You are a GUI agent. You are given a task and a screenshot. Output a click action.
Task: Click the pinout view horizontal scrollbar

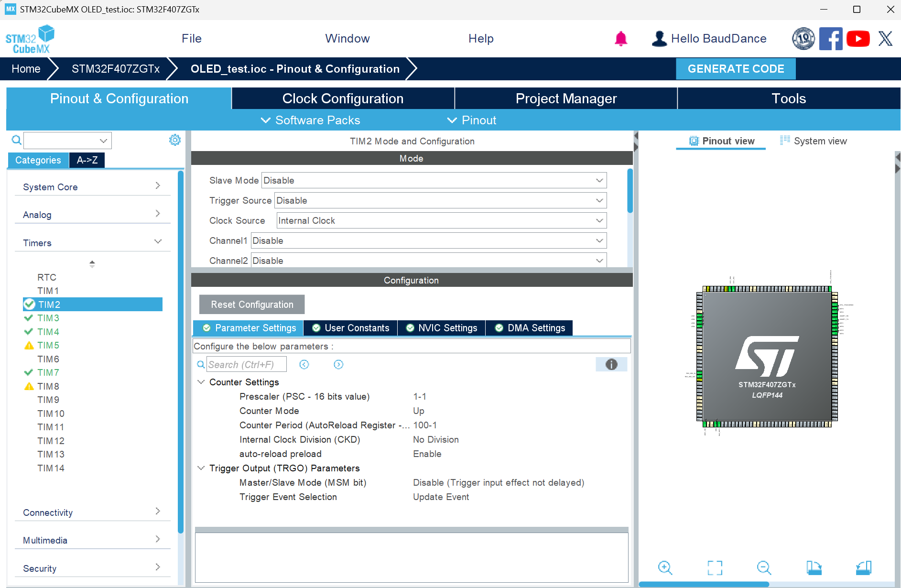(x=704, y=584)
